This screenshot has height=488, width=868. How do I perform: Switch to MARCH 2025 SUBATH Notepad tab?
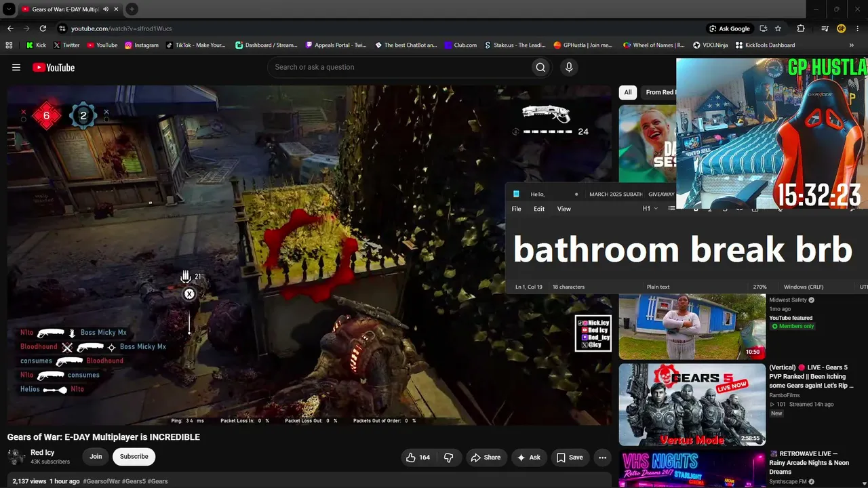616,194
